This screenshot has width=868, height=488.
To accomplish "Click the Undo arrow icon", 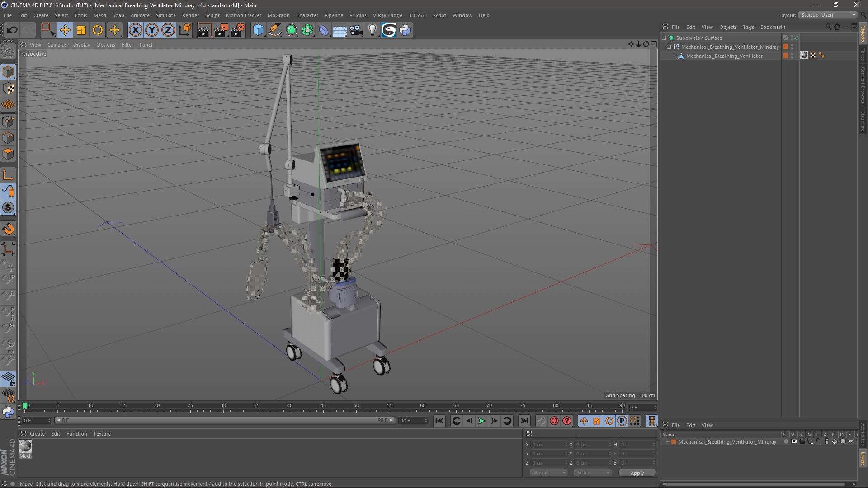I will coord(12,30).
